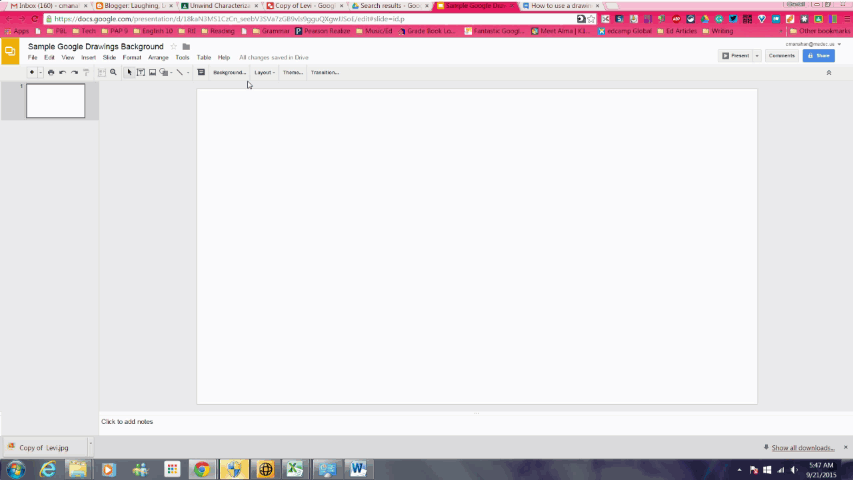Click the Print icon in the toolbar
This screenshot has width=853, height=480.
[51, 72]
